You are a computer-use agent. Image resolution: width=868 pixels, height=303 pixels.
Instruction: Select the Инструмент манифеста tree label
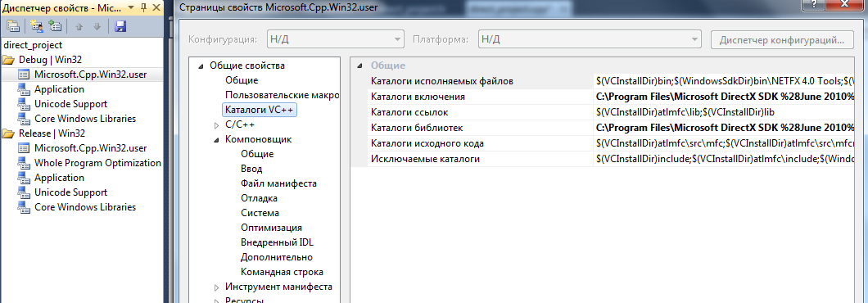click(278, 287)
